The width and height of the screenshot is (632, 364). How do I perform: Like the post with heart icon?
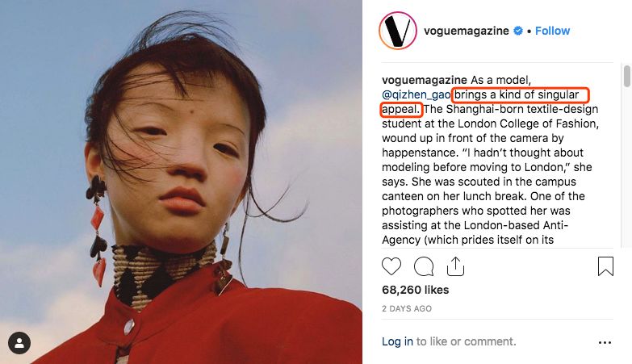tap(391, 266)
